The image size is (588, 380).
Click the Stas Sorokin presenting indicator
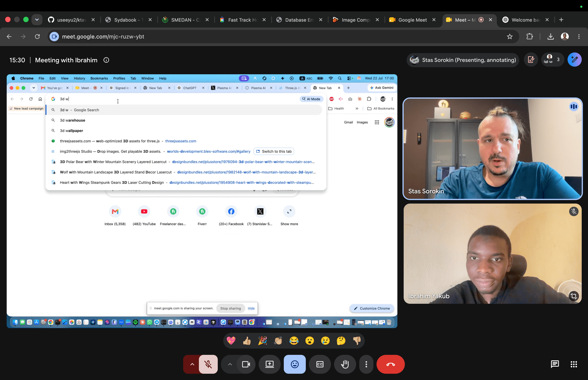[463, 60]
